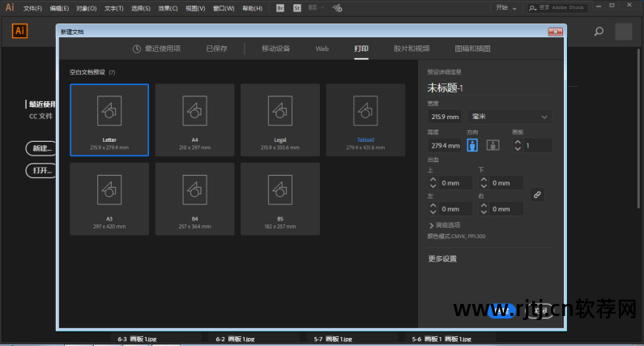Open the 对象(O) menu

[86, 8]
